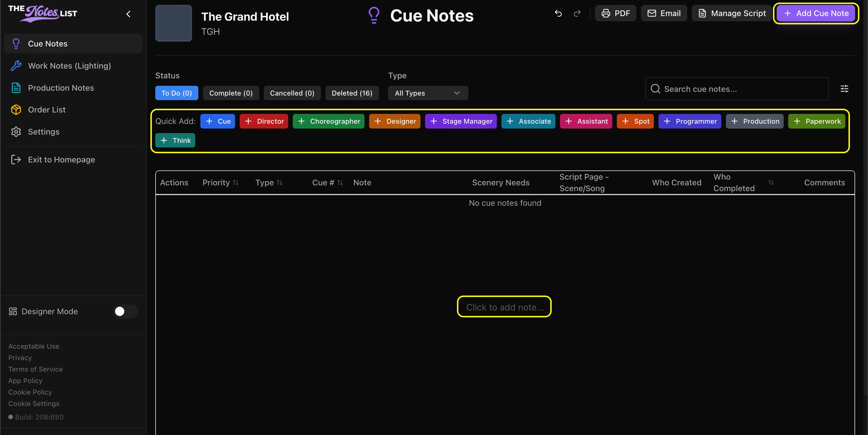This screenshot has height=435, width=868.
Task: Quick add a Think note
Action: (x=175, y=140)
